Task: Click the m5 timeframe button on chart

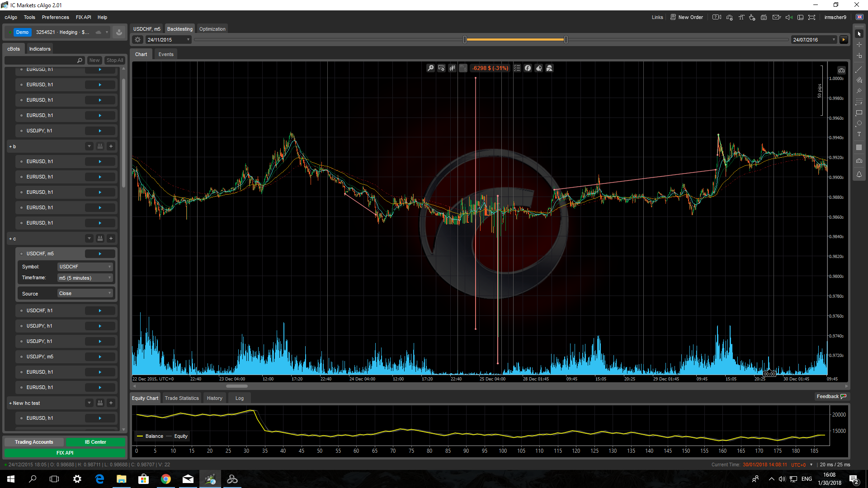Action: [x=463, y=68]
